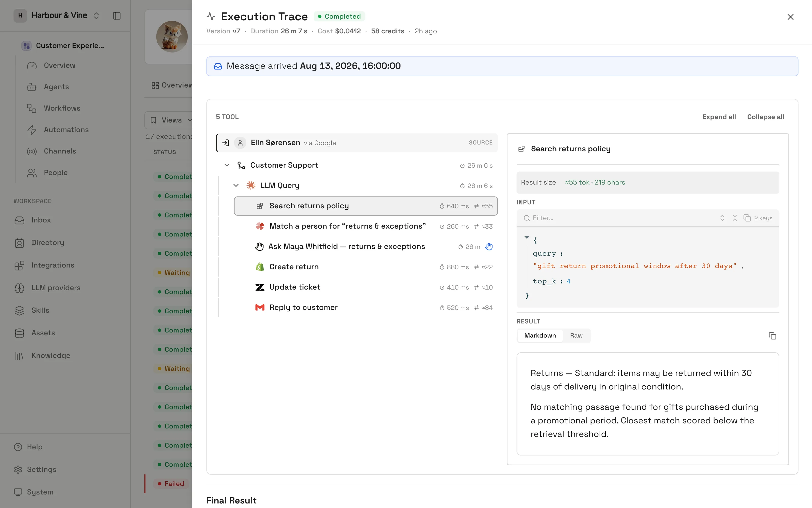Click Collapse all
This screenshot has height=508, width=812.
pos(765,117)
